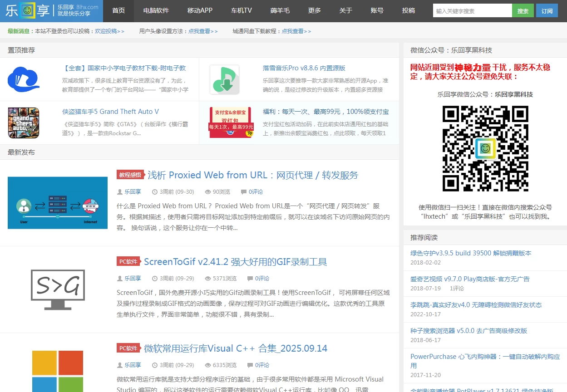The height and width of the screenshot is (392, 567).
Task: Click the 乐回享 site logo
Action: [x=51, y=11]
